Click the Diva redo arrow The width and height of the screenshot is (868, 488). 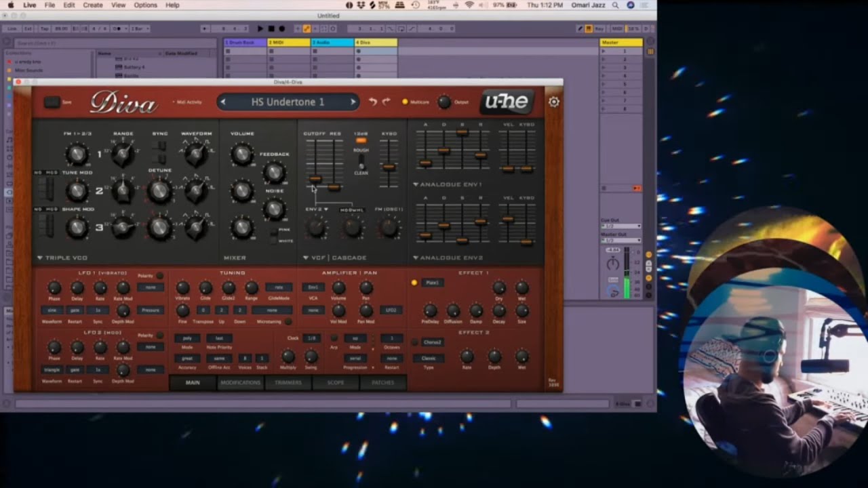pyautogui.click(x=386, y=102)
